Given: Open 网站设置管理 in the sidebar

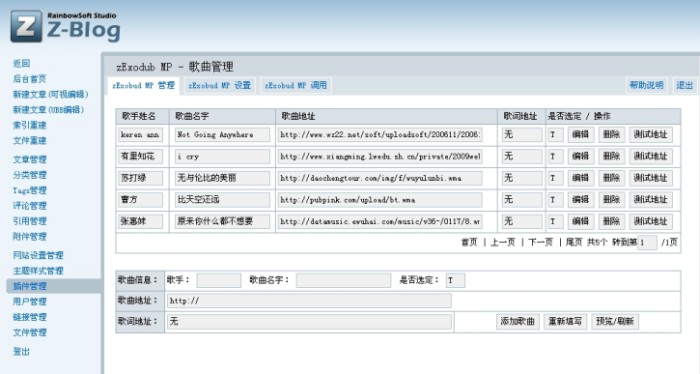Looking at the screenshot, I should coord(38,255).
